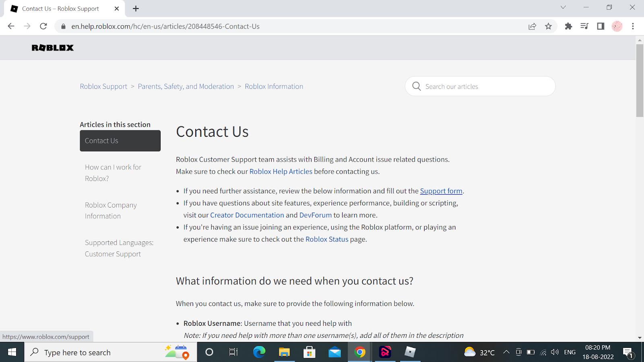644x362 pixels.
Task: Click the address bar URL
Action: pos(165,26)
